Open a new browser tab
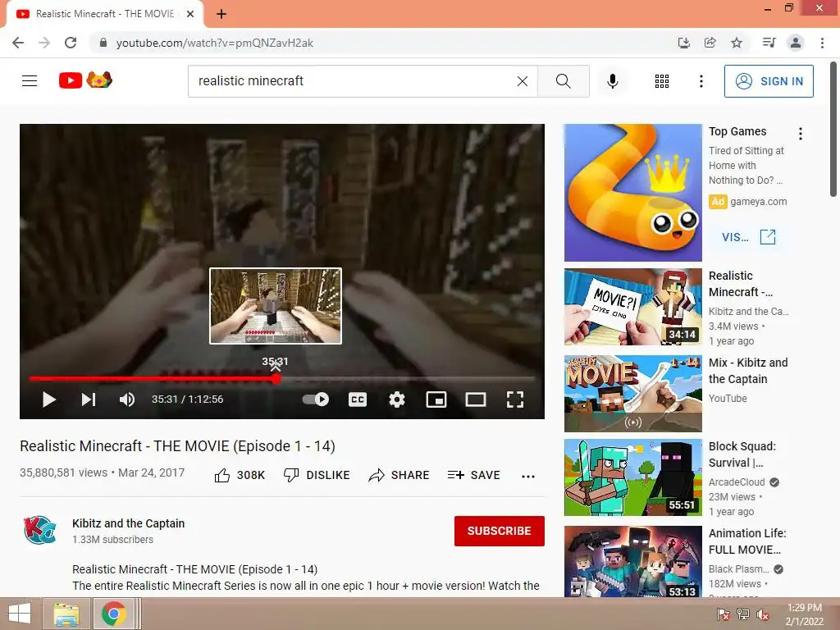Screen dimensions: 840x630 (221, 15)
